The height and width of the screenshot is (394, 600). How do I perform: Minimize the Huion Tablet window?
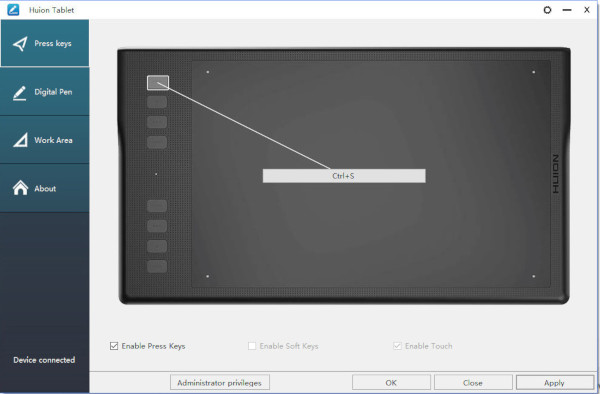point(567,10)
